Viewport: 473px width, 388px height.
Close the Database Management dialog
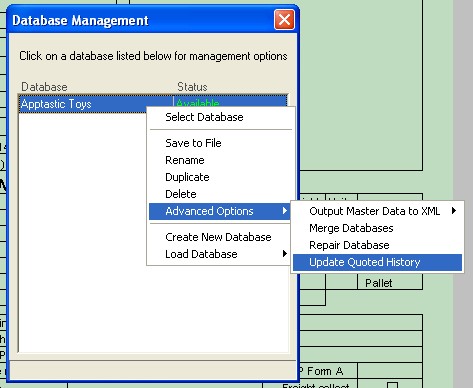pos(284,20)
